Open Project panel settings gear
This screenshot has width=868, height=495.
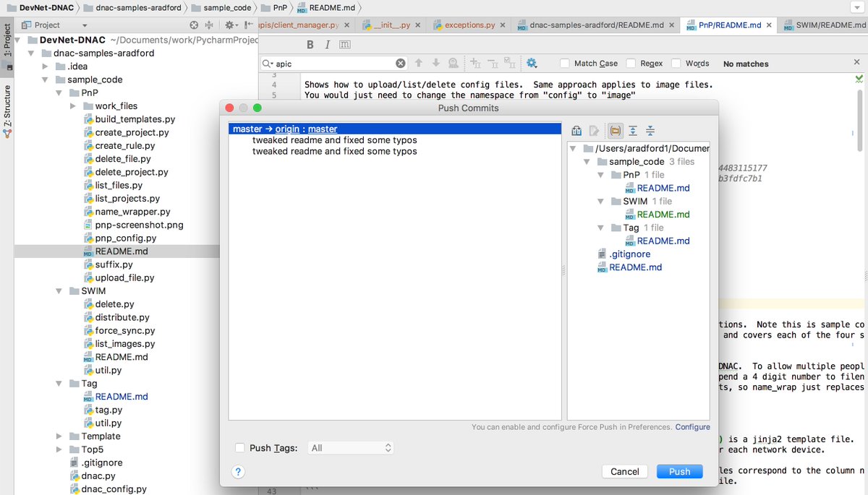pyautogui.click(x=230, y=25)
